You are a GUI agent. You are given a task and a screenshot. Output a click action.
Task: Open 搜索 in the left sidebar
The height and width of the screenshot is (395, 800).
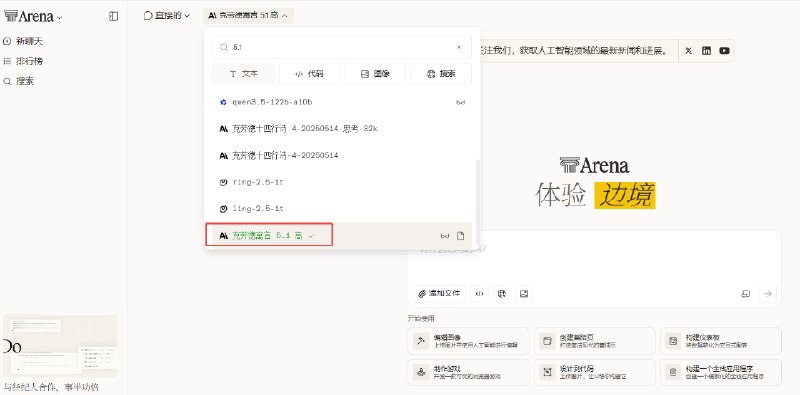(19, 81)
